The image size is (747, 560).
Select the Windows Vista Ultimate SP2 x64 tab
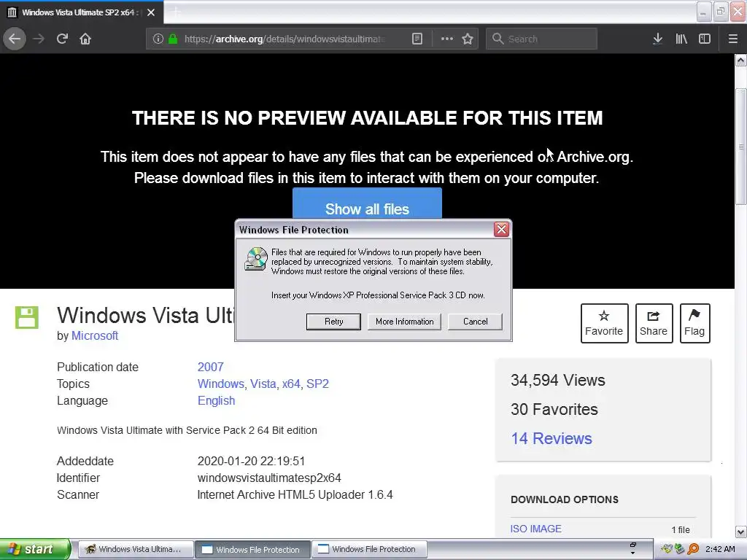click(x=81, y=12)
